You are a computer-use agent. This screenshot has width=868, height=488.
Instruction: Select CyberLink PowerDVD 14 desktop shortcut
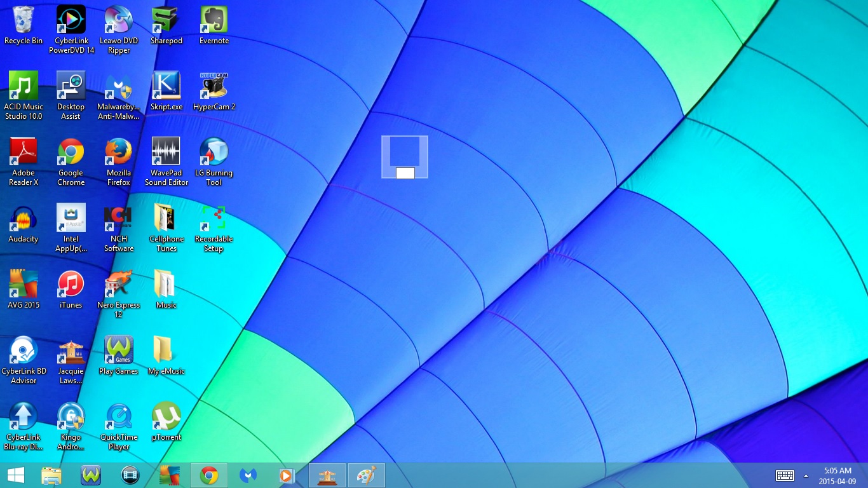pos(71,30)
